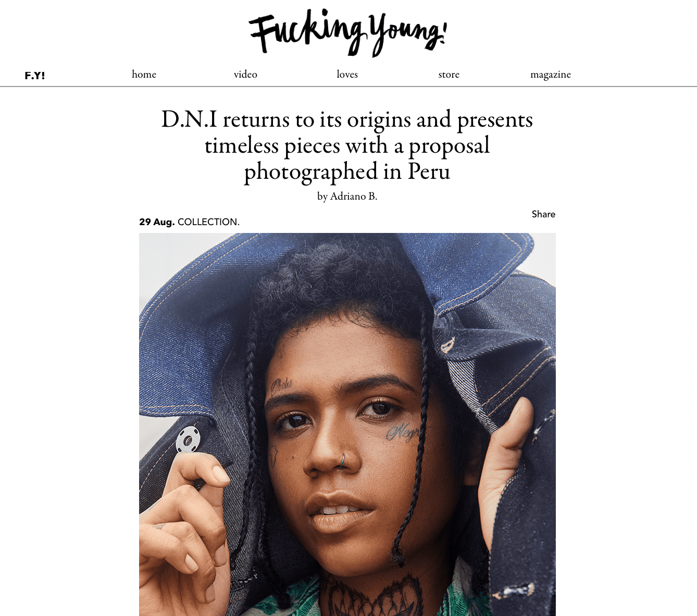Image resolution: width=697 pixels, height=616 pixels.
Task: Click the 29 Aug. publication date
Action: coord(157,221)
